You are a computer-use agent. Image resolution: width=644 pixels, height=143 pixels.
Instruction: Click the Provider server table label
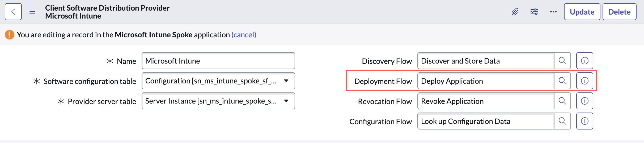point(102,101)
